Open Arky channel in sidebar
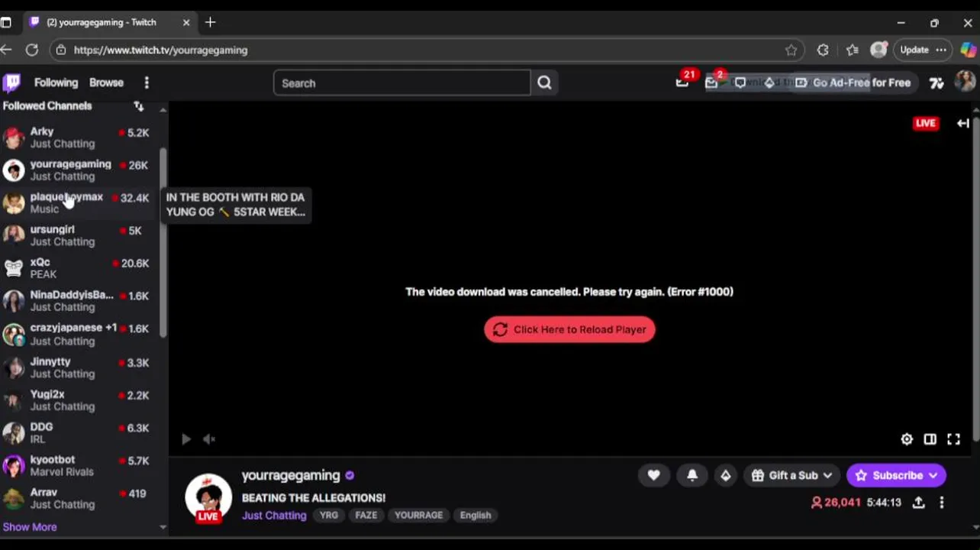Viewport: 980px width, 550px height. click(x=79, y=137)
